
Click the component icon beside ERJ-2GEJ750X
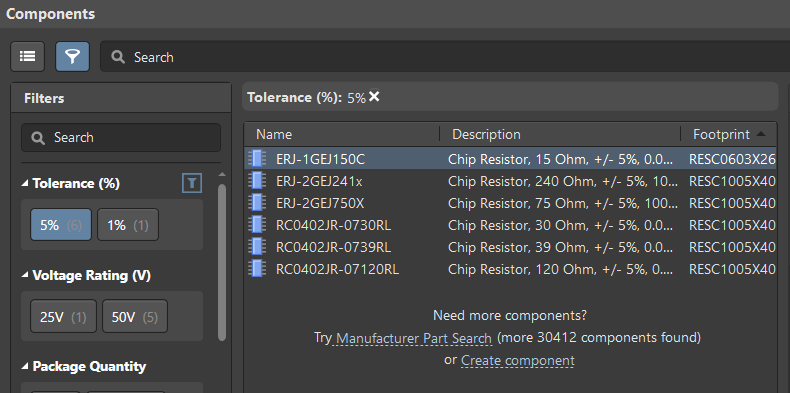(x=257, y=203)
